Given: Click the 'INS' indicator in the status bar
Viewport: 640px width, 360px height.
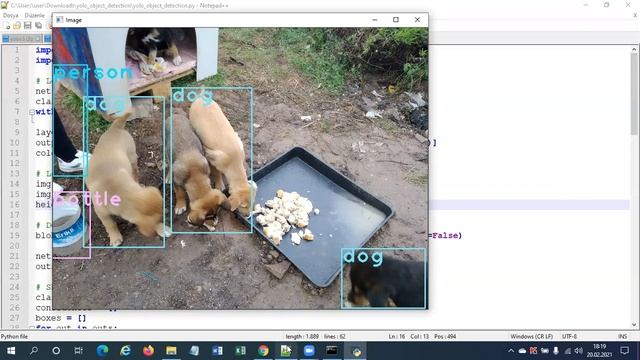Looking at the screenshot, I should point(622,336).
